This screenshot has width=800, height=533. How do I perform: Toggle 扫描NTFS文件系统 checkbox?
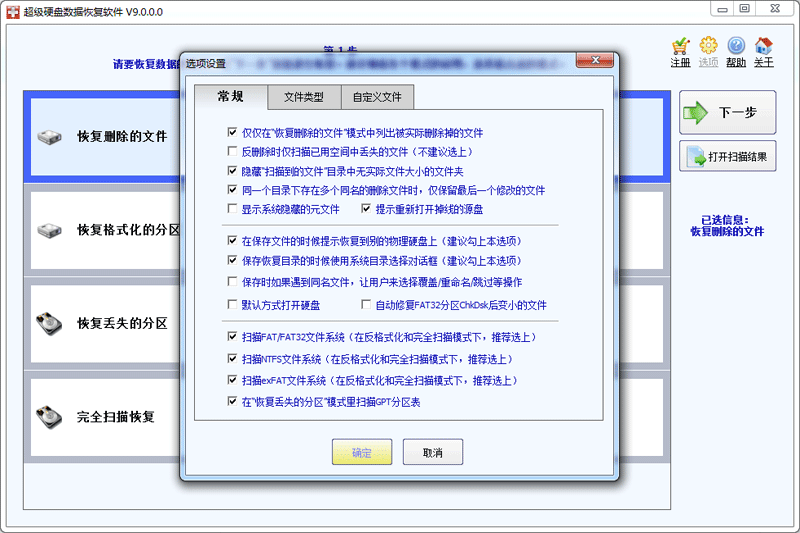coord(233,359)
